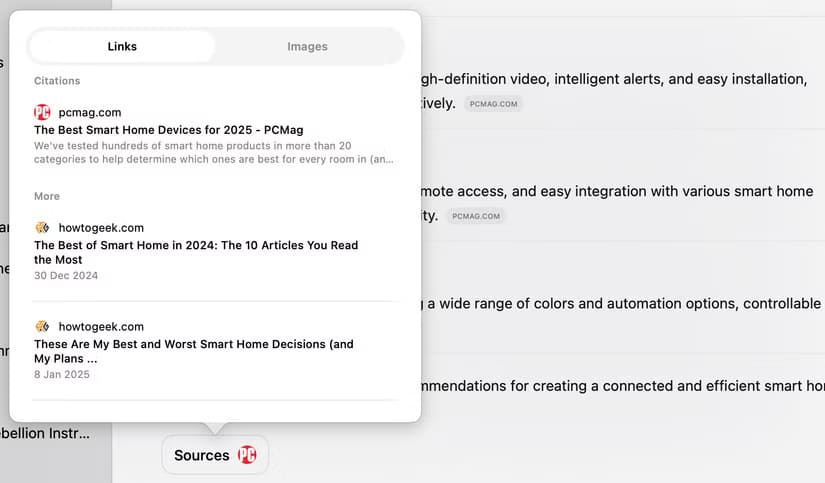Select sidebar item ending in "bellion Instr..."
Screen dimensions: 825x483
click(x=45, y=433)
